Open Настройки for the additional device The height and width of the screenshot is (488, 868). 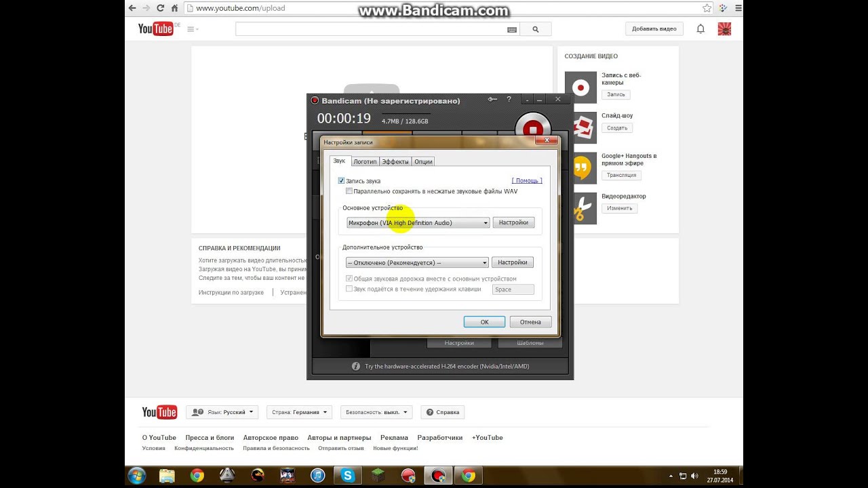click(513, 262)
